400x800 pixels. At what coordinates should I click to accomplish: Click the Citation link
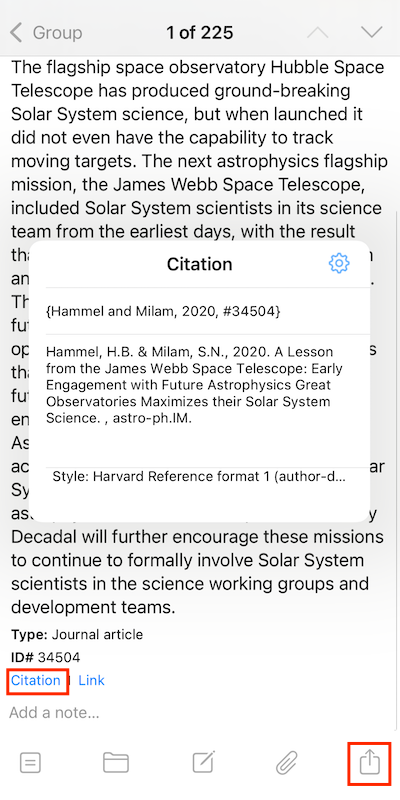pyautogui.click(x=36, y=680)
